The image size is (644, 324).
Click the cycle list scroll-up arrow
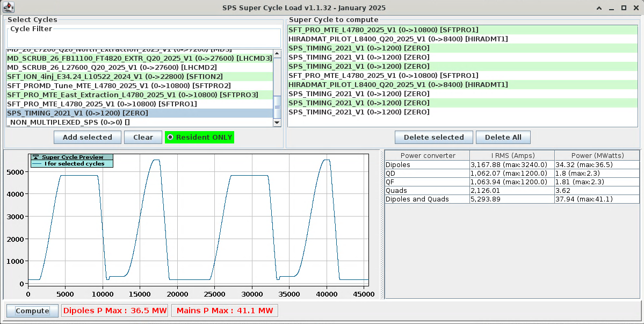[x=277, y=54]
